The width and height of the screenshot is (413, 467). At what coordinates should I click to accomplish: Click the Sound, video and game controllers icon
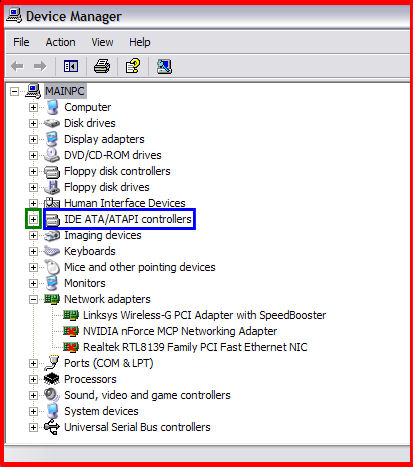tap(52, 395)
